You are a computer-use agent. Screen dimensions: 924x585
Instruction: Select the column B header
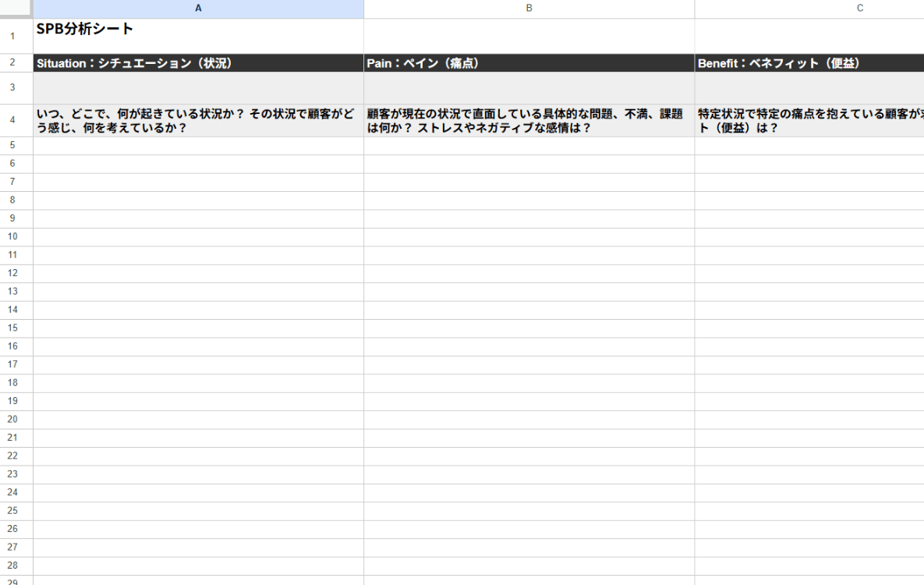(x=529, y=9)
